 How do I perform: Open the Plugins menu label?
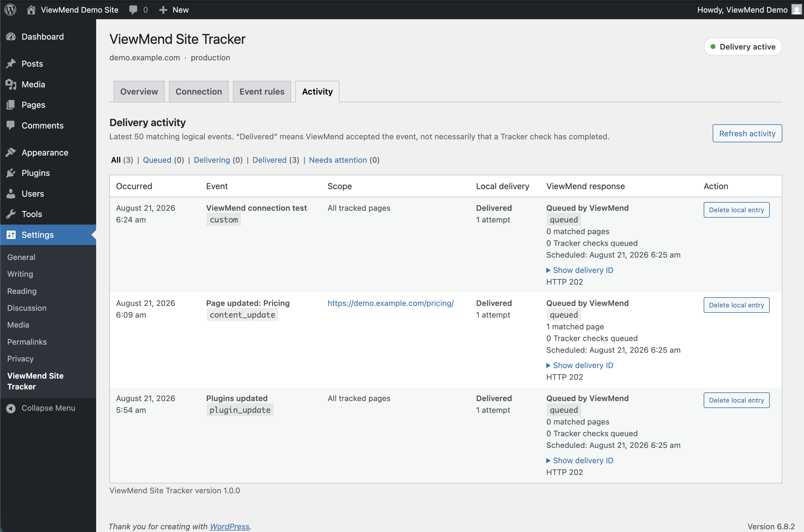point(36,173)
